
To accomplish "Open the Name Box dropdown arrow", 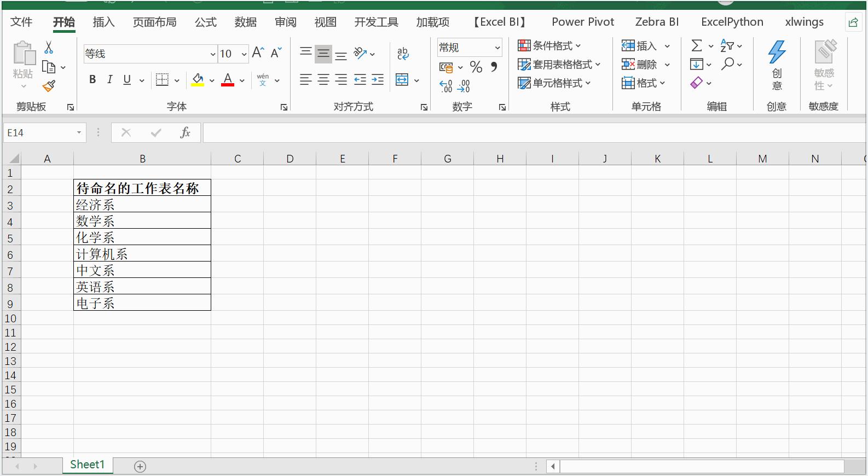I will (x=79, y=133).
